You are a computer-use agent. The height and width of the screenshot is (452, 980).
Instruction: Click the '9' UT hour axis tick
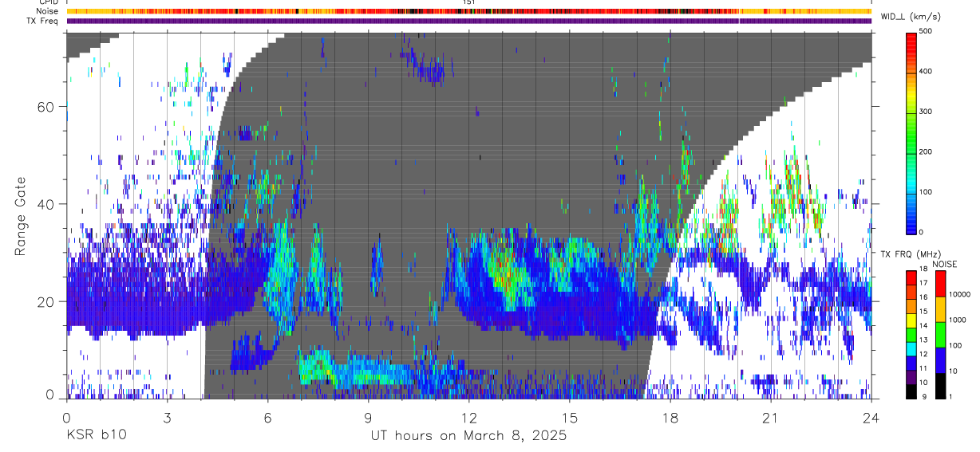click(369, 417)
